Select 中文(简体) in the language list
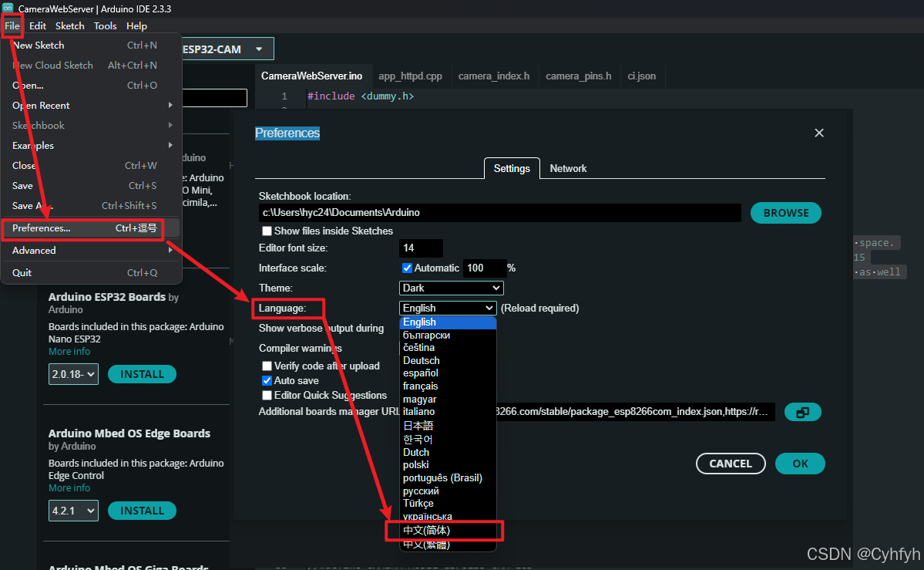This screenshot has height=570, width=924. point(448,531)
